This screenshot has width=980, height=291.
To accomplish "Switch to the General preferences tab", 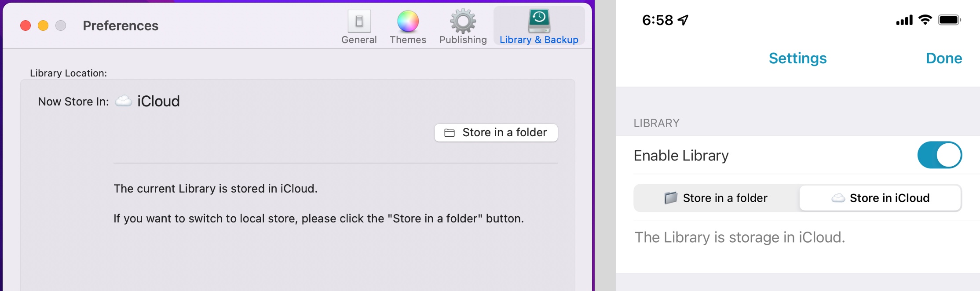I will (x=359, y=27).
